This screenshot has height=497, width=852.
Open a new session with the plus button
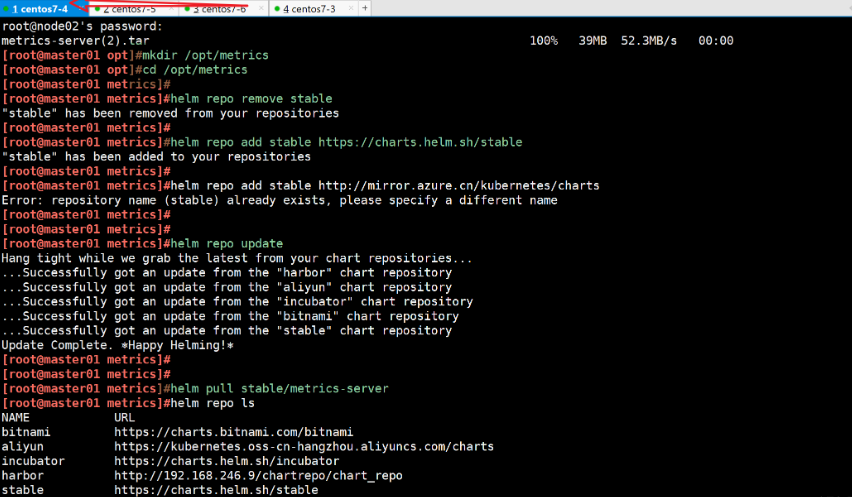[x=365, y=8]
